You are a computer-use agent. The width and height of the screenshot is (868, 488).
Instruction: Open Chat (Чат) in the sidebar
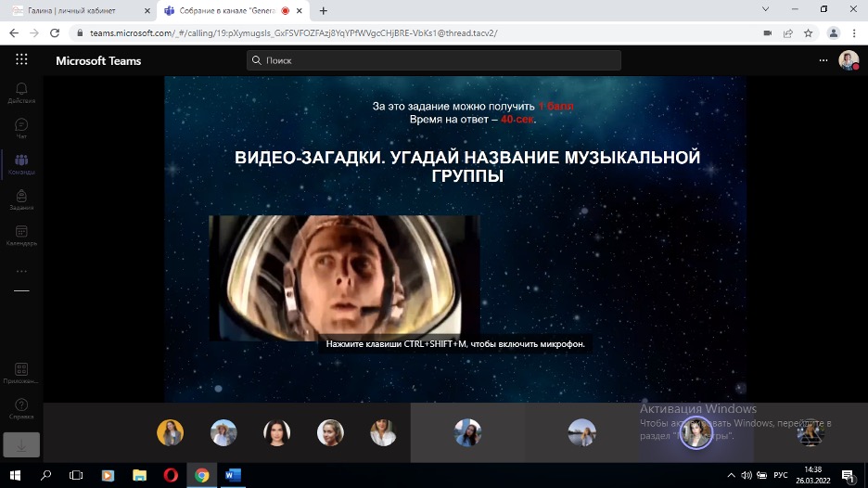[21, 128]
